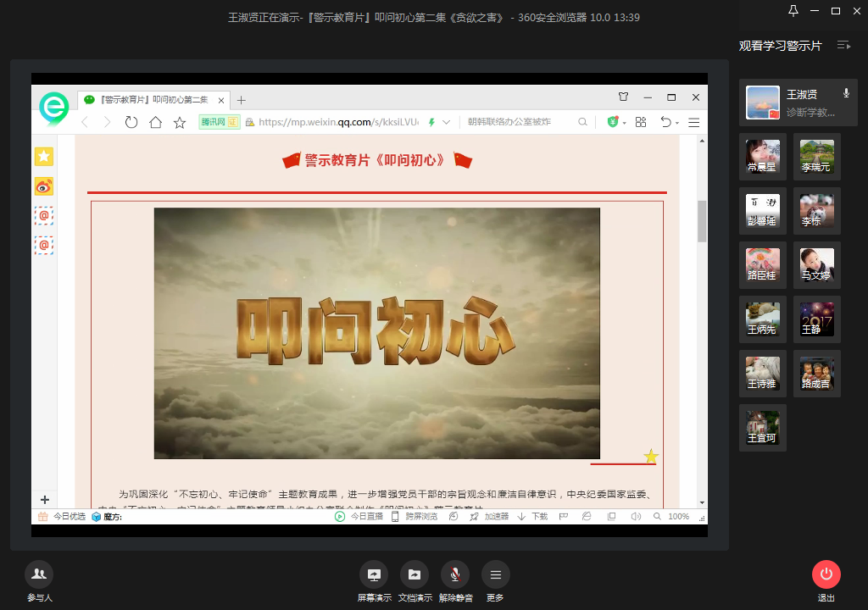Click the red 退出 exit button

tap(826, 574)
